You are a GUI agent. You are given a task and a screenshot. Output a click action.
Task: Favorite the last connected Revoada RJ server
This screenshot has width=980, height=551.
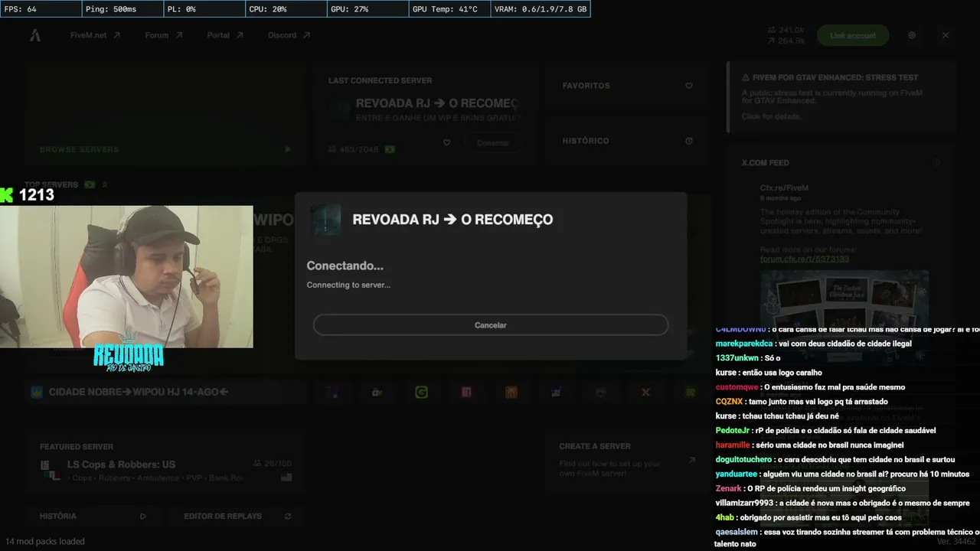coord(447,142)
